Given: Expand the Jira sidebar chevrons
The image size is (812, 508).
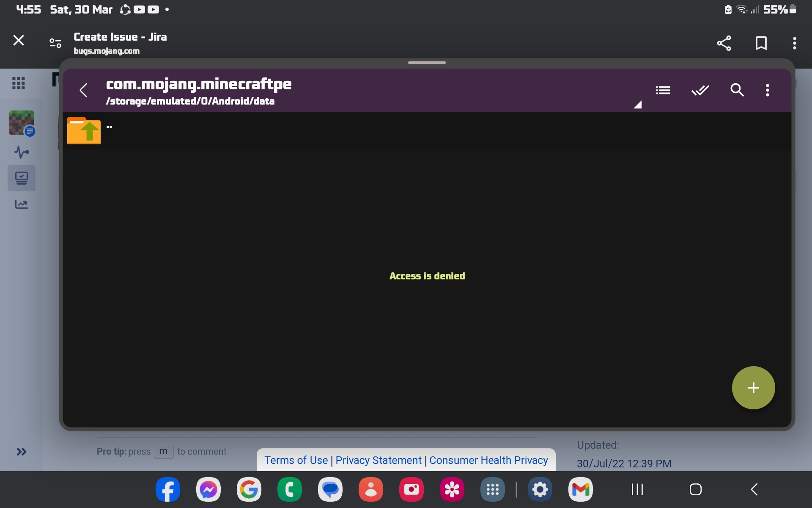Looking at the screenshot, I should click(21, 452).
